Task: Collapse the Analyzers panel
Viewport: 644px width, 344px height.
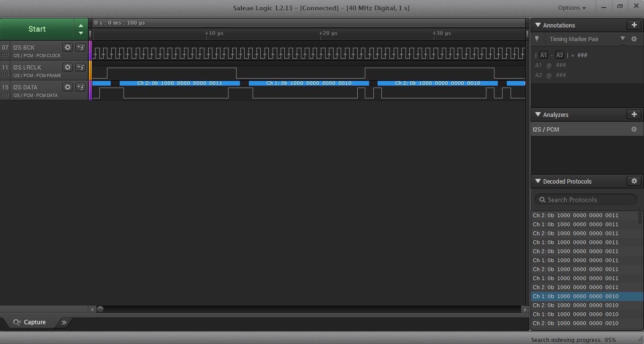Action: (538, 115)
